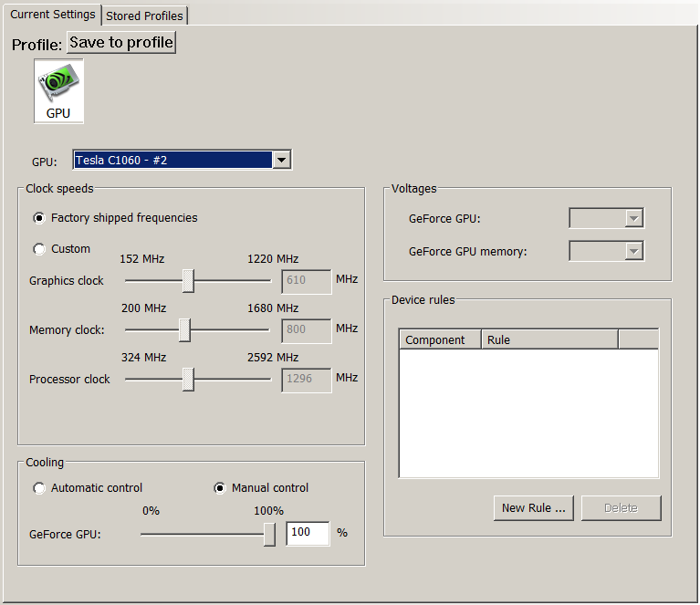700x605 pixels.
Task: Click the Save to profile button
Action: point(121,42)
